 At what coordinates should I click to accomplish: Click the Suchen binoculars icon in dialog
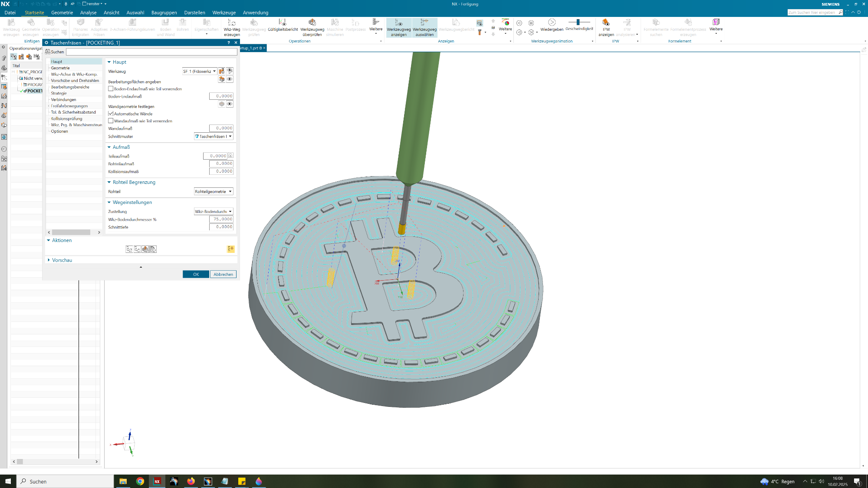point(48,52)
